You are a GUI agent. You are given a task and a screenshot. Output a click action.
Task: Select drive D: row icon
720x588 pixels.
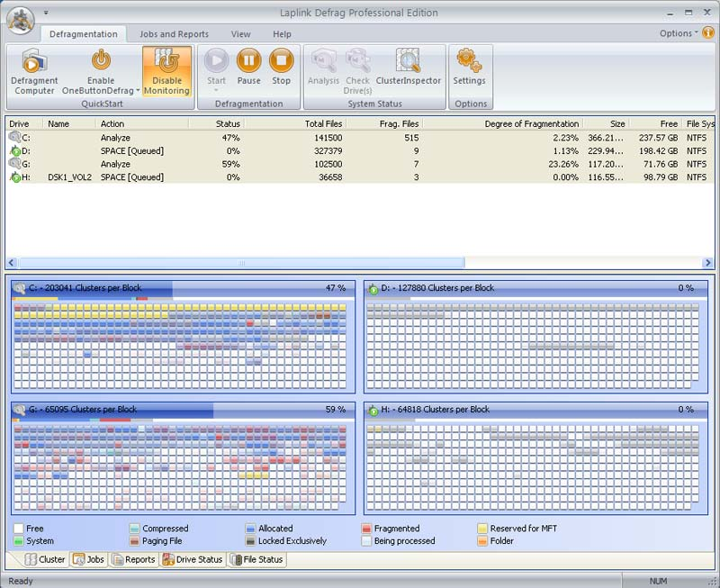pyautogui.click(x=14, y=150)
